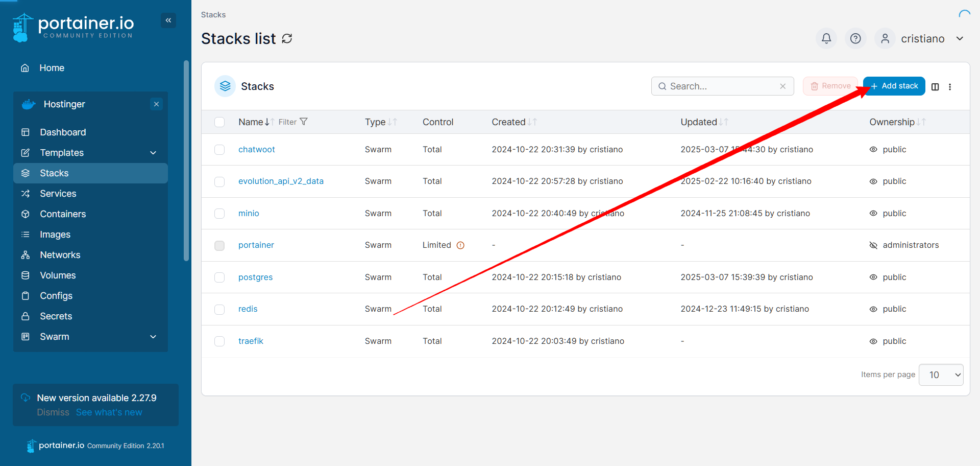Check the chatwoot stack checkbox
980x466 pixels.
tap(219, 150)
